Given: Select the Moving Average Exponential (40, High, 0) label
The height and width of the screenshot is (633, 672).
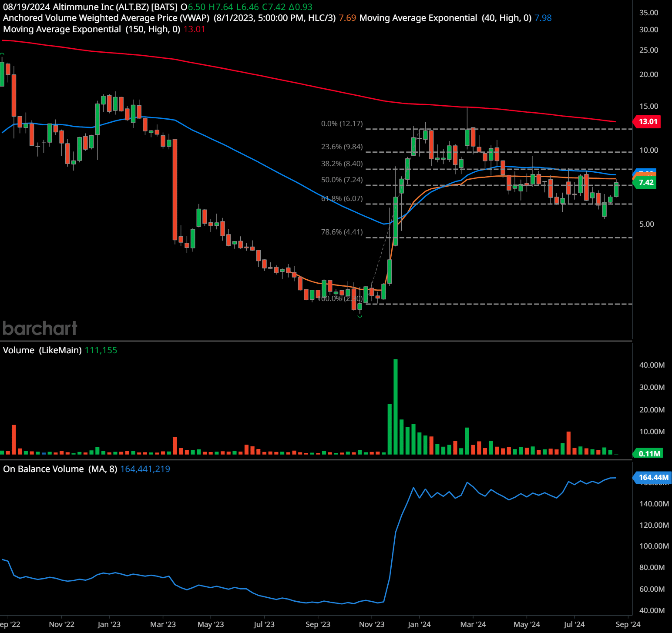Looking at the screenshot, I should click(x=445, y=18).
